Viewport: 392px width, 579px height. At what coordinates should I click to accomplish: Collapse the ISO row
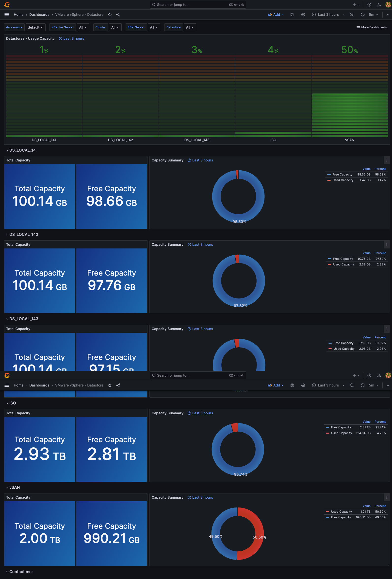(11, 403)
